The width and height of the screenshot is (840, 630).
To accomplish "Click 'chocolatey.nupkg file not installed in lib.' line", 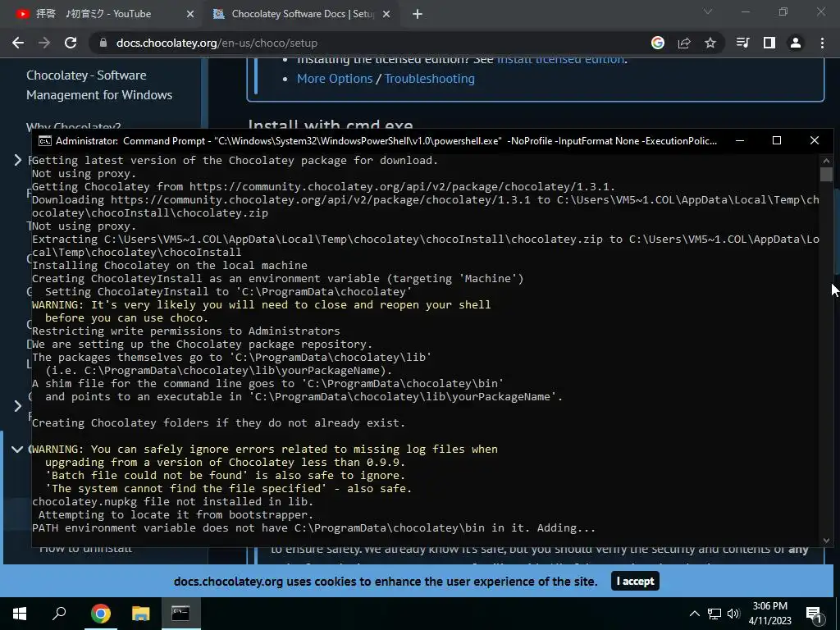I will (172, 501).
